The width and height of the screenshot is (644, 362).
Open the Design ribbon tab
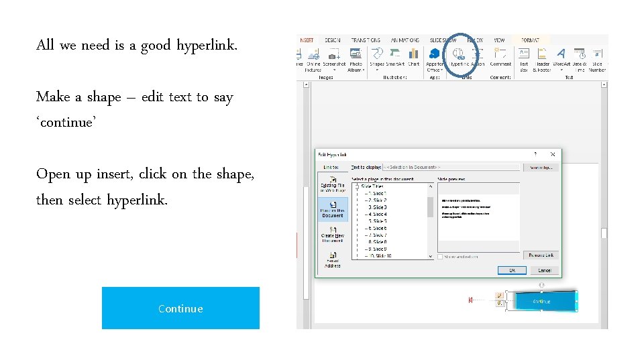(x=332, y=40)
